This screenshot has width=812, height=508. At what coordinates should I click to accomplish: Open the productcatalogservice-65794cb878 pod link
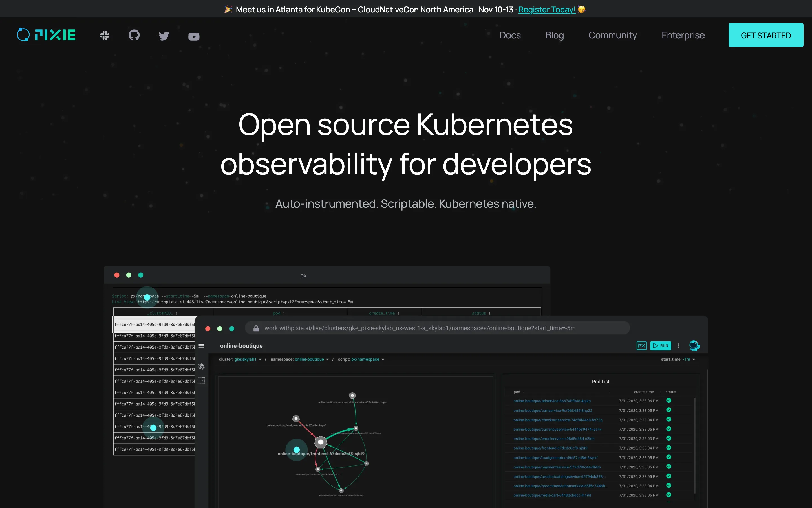(x=560, y=476)
